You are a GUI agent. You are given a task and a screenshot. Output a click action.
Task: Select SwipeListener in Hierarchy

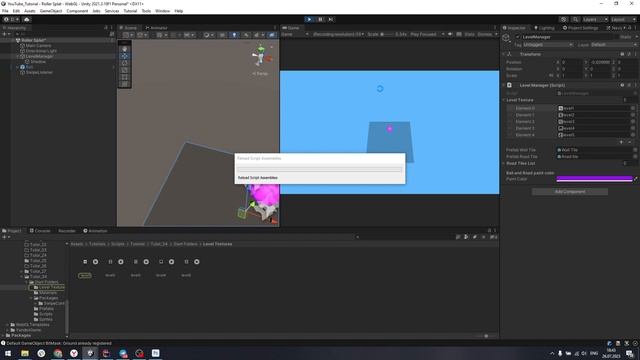click(39, 72)
